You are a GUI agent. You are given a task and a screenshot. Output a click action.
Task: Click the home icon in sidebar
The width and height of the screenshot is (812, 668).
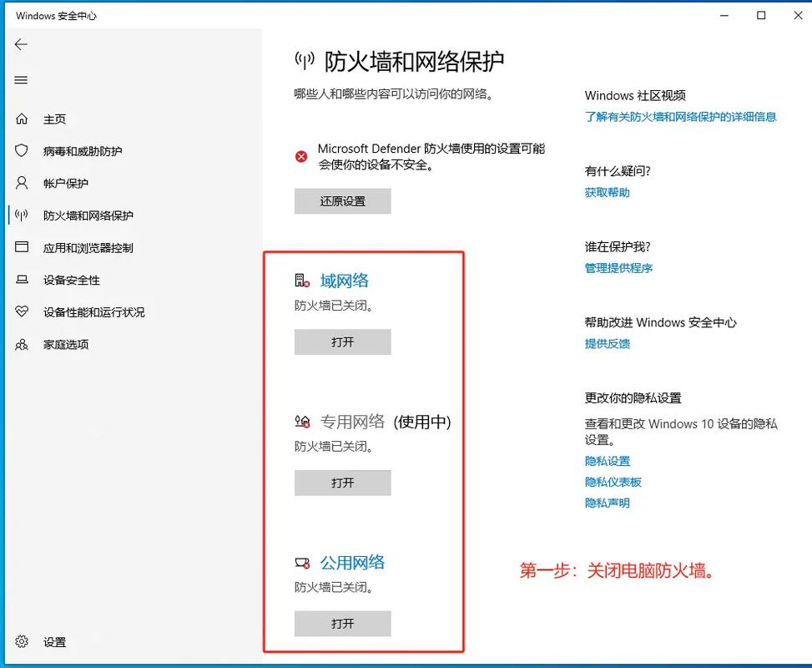[x=22, y=119]
